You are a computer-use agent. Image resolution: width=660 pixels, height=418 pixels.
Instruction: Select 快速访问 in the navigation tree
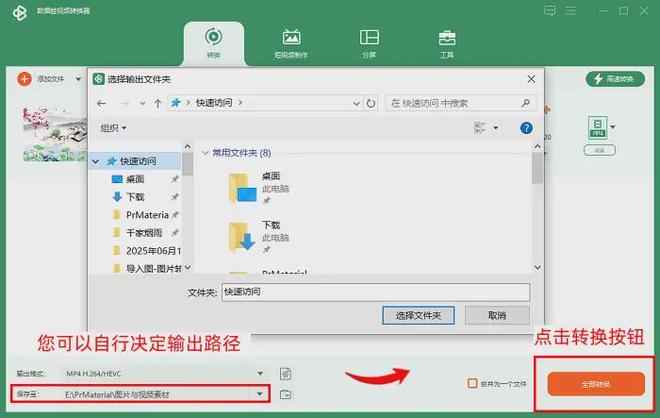tap(138, 161)
